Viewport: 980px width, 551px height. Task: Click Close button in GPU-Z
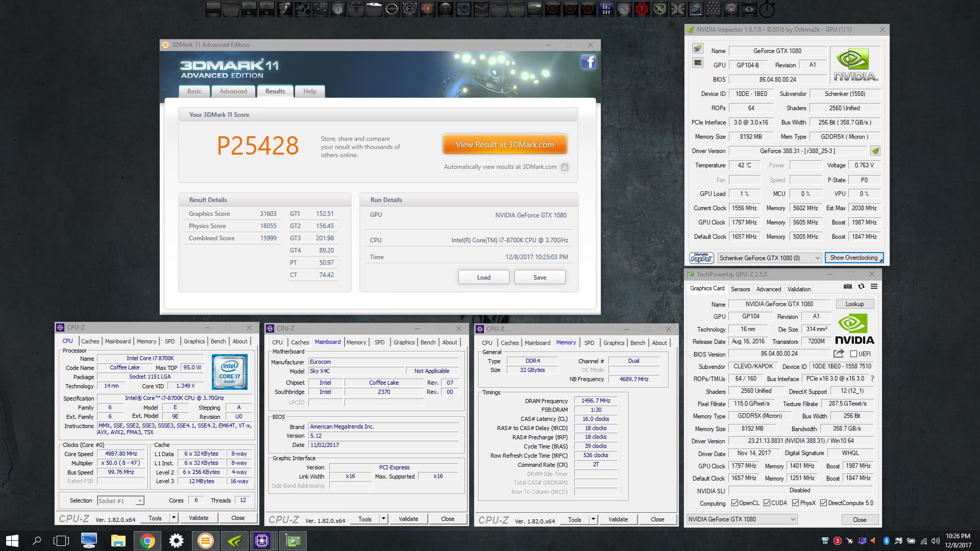[x=859, y=519]
